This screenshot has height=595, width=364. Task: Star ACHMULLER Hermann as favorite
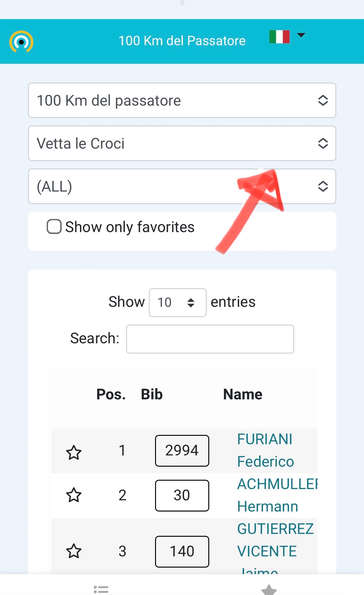click(x=74, y=495)
